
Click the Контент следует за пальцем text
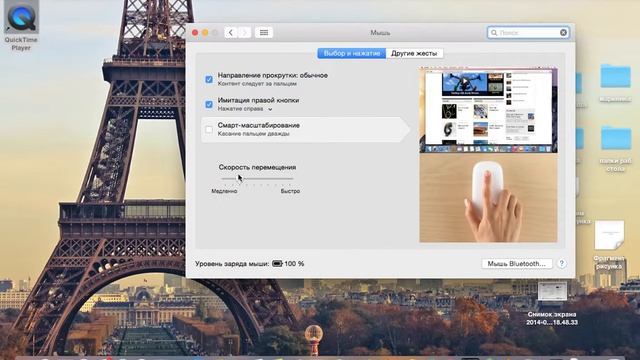point(257,84)
